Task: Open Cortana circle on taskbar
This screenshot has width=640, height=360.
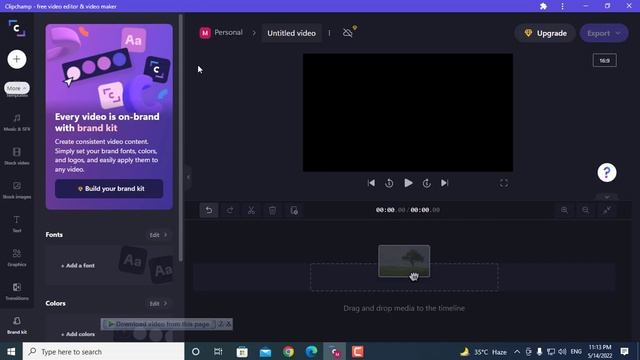Action: tap(196, 351)
